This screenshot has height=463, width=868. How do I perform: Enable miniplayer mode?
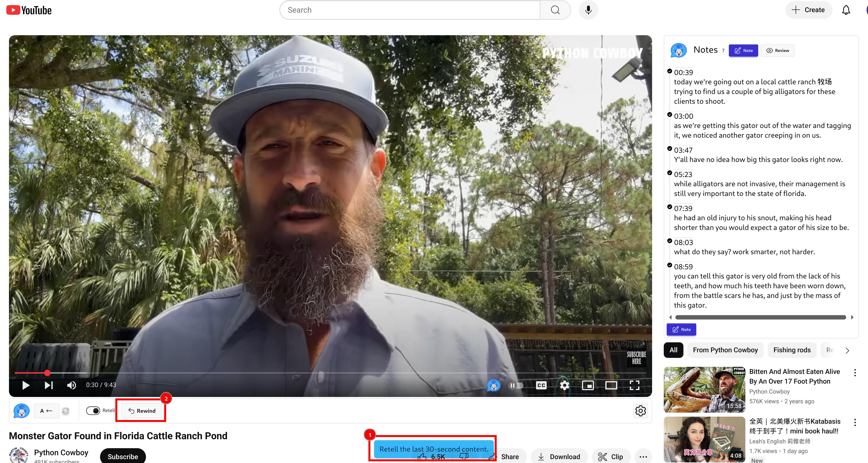[588, 385]
